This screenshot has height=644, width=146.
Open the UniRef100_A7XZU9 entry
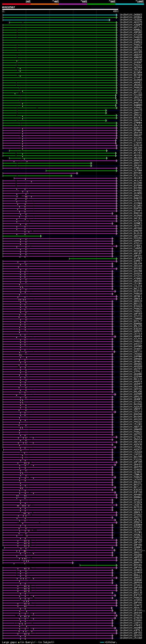pos(131,35)
